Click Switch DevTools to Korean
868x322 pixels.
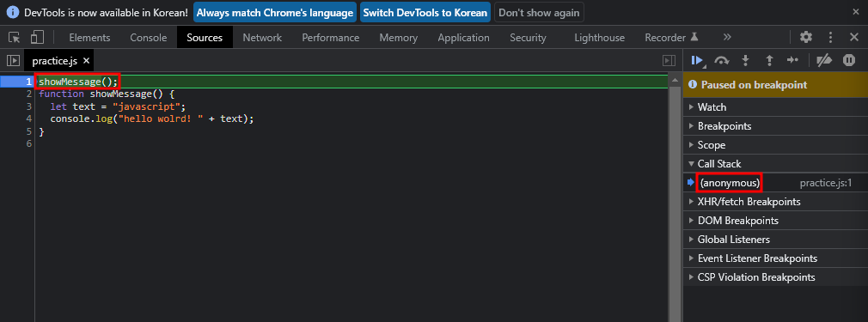click(425, 12)
